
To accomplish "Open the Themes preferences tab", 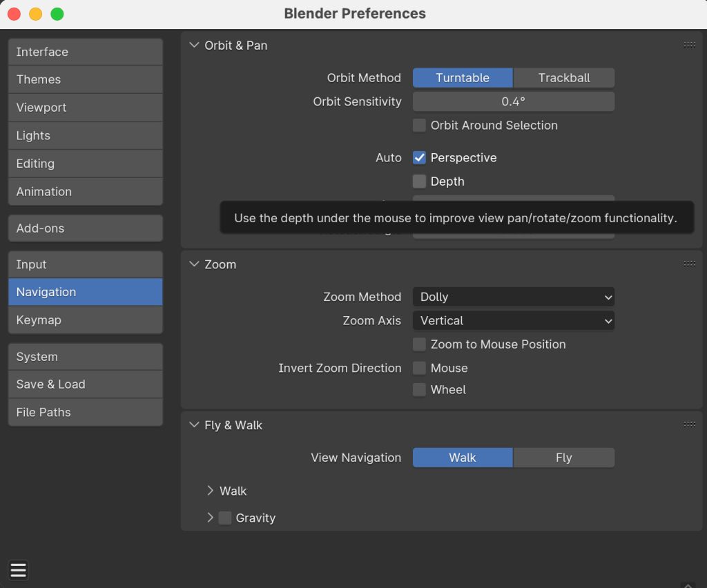I will [85, 79].
